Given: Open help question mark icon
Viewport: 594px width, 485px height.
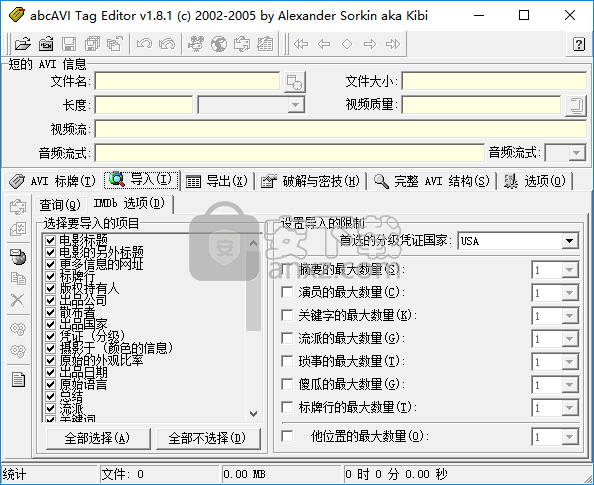Looking at the screenshot, I should [x=578, y=44].
